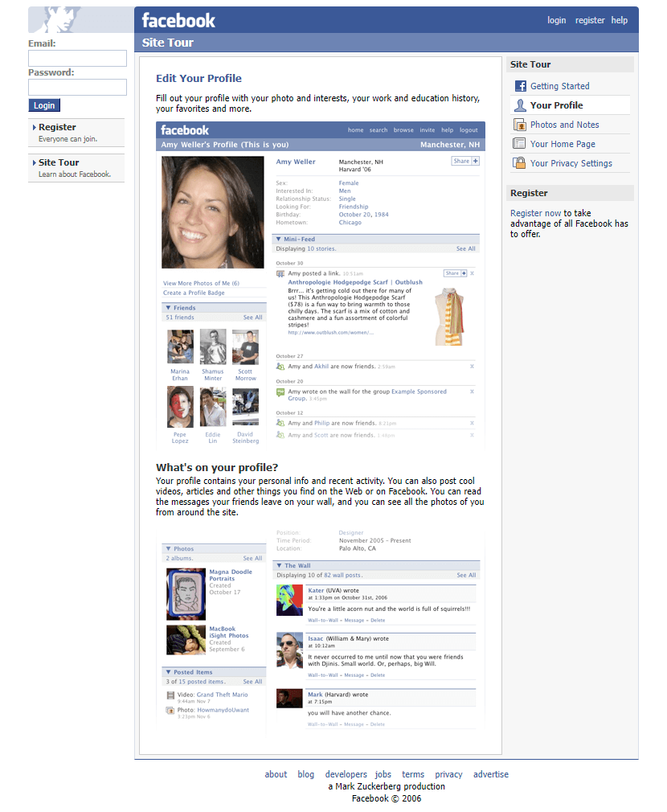Screen dimensions: 667x812
Task: Open the advertise footer link
Action: [x=490, y=774]
